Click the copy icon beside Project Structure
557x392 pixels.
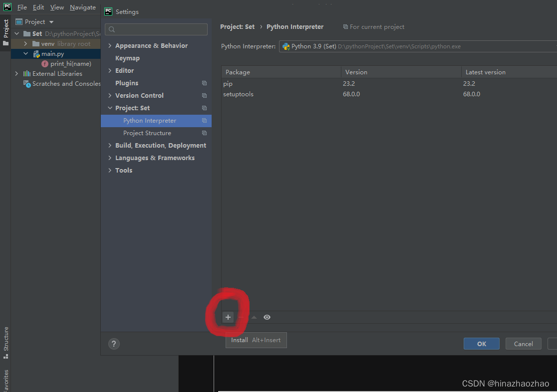(204, 133)
